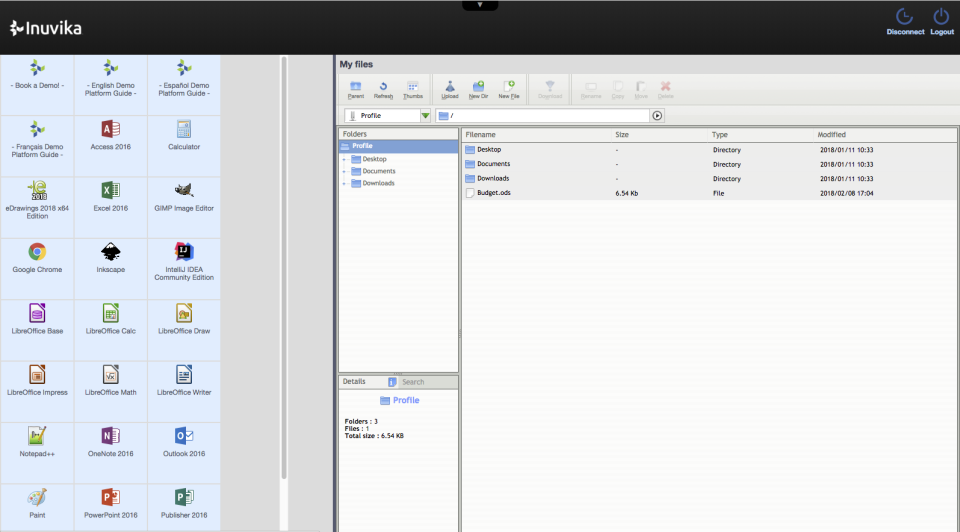
Task: Sort by Filename column header
Action: pyautogui.click(x=537, y=135)
